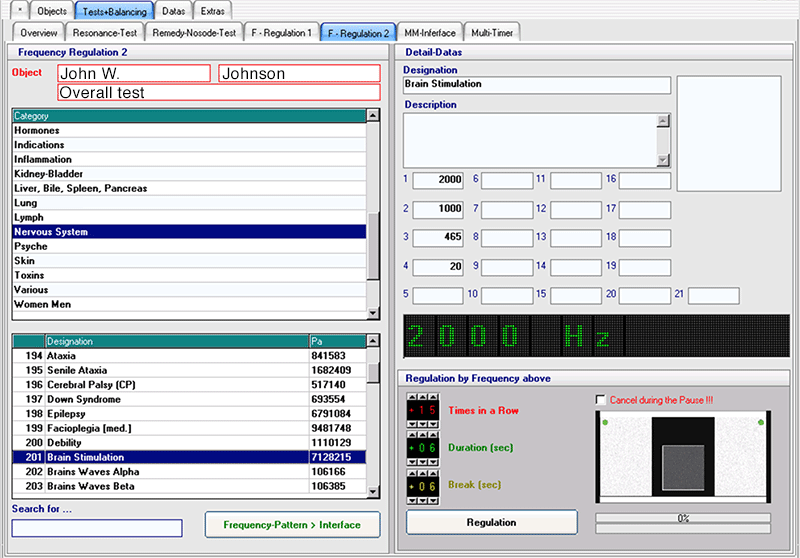Click frequency field 1 containing 2000
The width and height of the screenshot is (800, 558).
pos(438,181)
